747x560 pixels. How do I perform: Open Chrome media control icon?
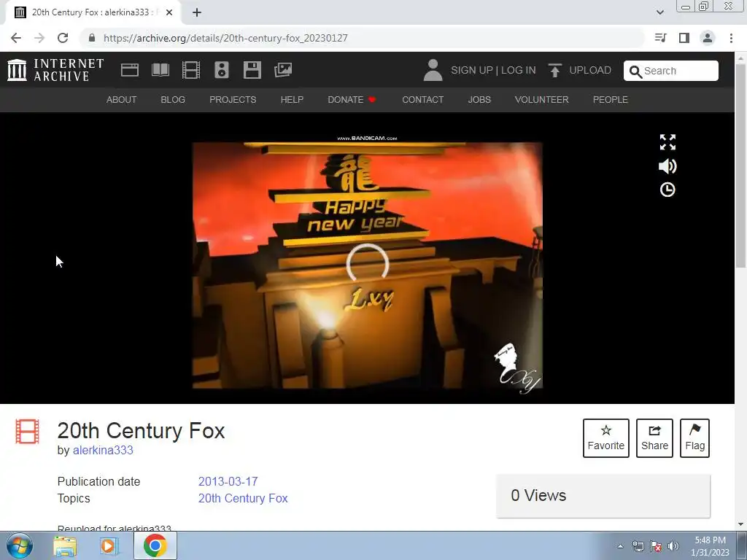[660, 38]
